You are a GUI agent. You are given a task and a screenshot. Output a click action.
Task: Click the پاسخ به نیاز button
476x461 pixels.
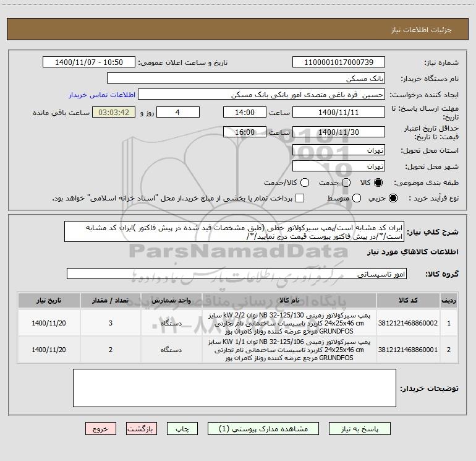(x=359, y=428)
